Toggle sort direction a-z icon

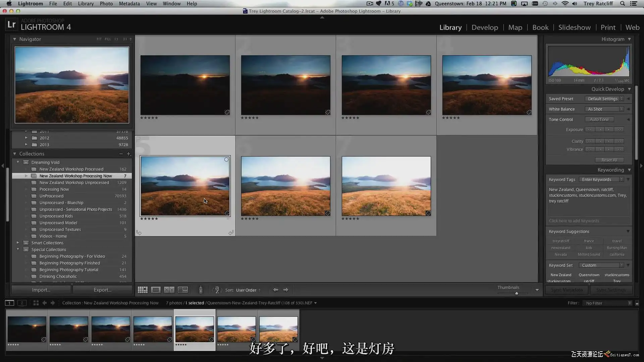tap(217, 290)
